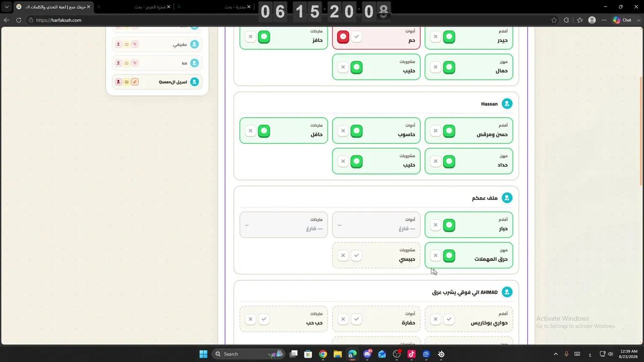Click the avatar icon next to Ice
Viewport: 644px width, 362px height.
[x=194, y=63]
